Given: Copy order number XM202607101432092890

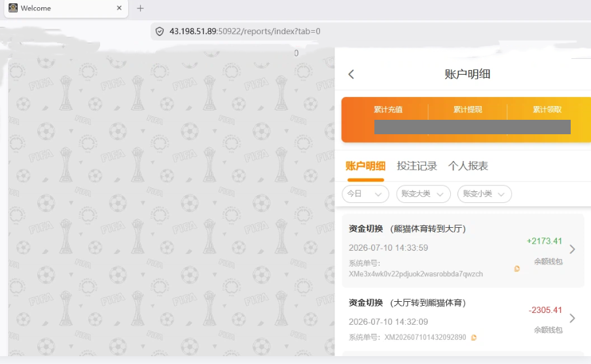Looking at the screenshot, I should [474, 338].
